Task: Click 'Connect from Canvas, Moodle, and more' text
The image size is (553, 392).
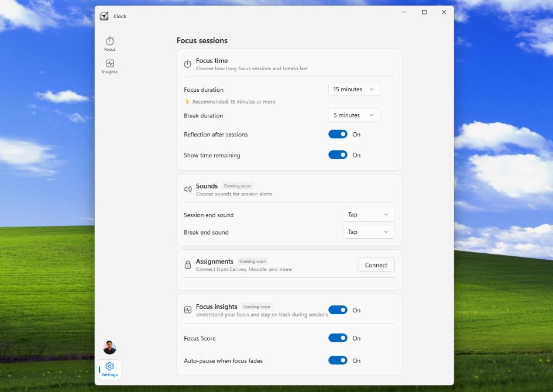Action: tap(243, 269)
